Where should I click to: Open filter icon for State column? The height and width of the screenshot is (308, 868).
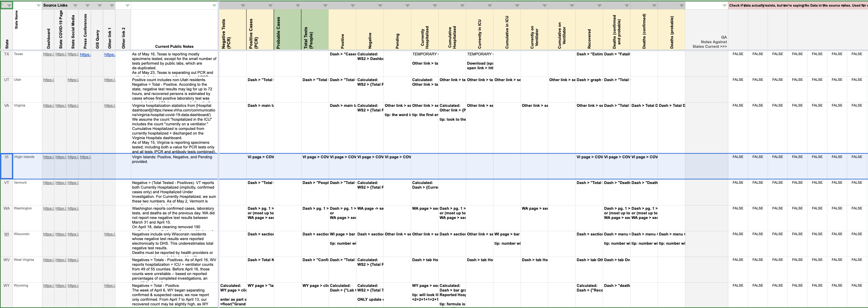click(x=9, y=6)
